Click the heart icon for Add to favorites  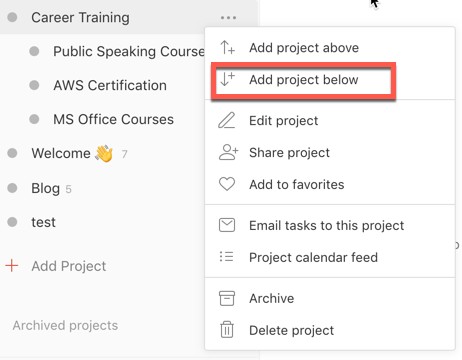[x=227, y=184]
